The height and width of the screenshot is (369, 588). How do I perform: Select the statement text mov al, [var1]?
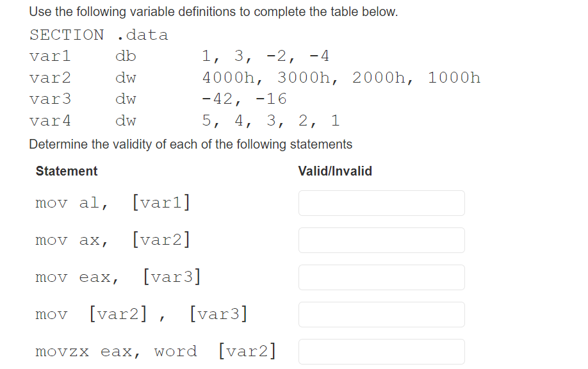113,202
